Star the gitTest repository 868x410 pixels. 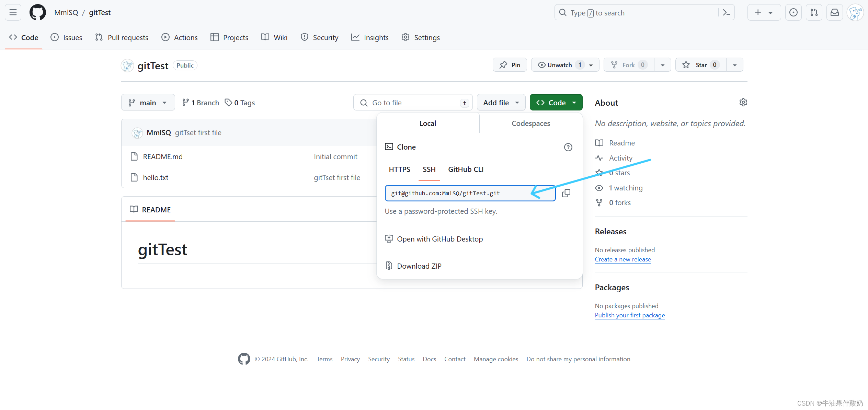pyautogui.click(x=700, y=65)
